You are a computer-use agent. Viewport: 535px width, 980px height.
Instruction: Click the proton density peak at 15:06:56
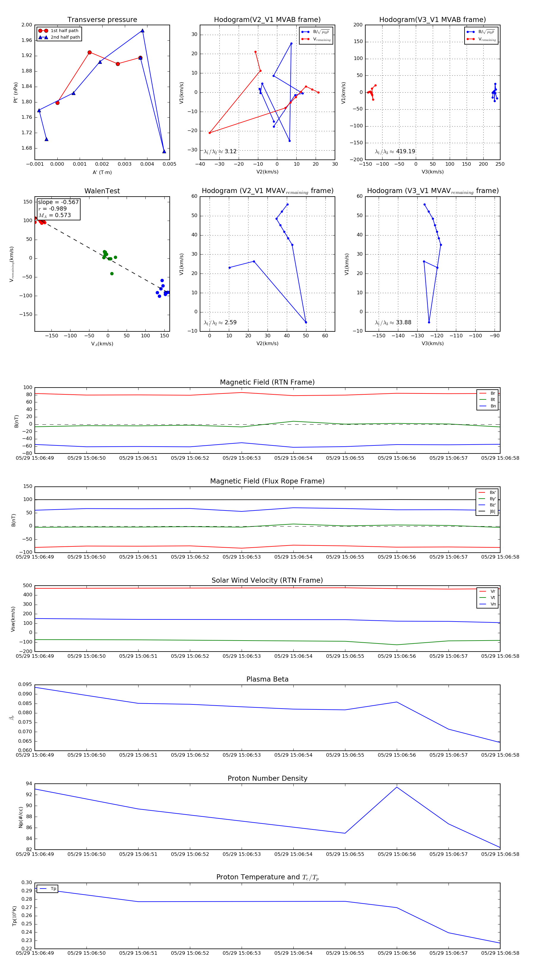(397, 788)
